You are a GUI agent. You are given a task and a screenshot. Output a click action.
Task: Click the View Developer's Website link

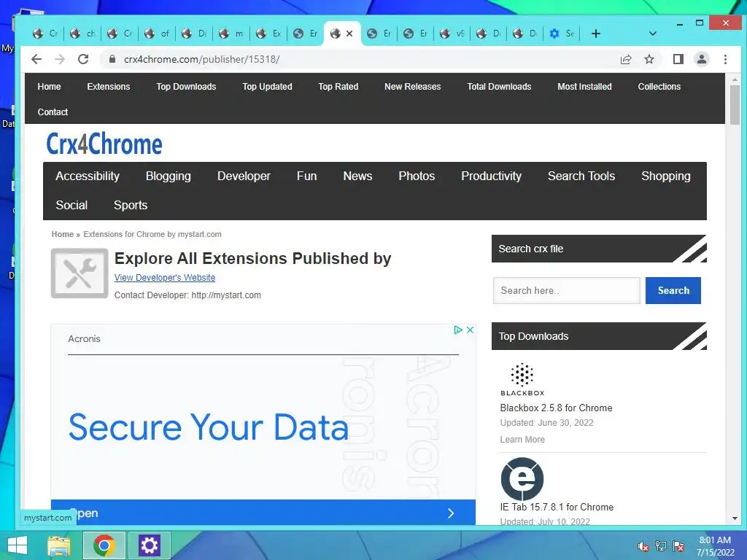(x=165, y=278)
